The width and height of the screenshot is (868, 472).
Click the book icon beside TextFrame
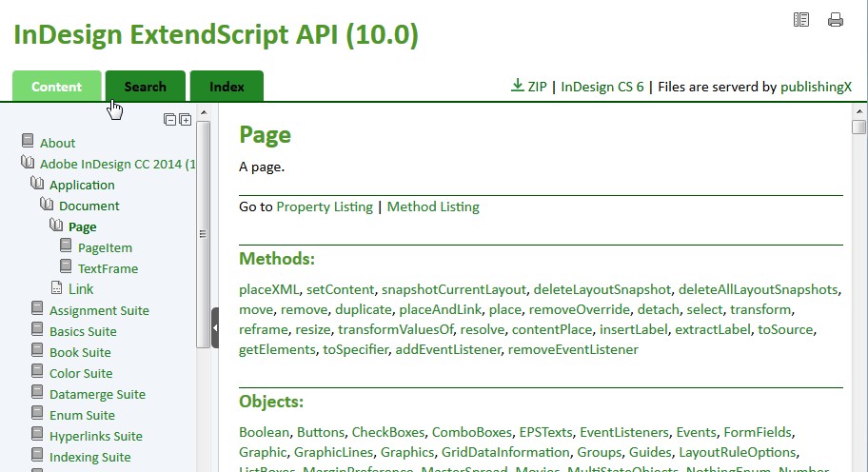66,266
